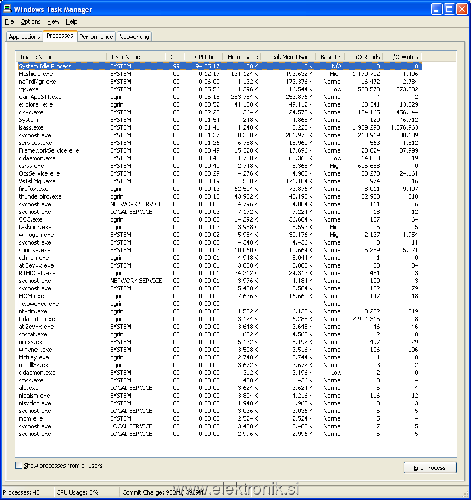The height and width of the screenshot is (500, 471).
Task: Switch to the Performance tab
Action: [96, 37]
